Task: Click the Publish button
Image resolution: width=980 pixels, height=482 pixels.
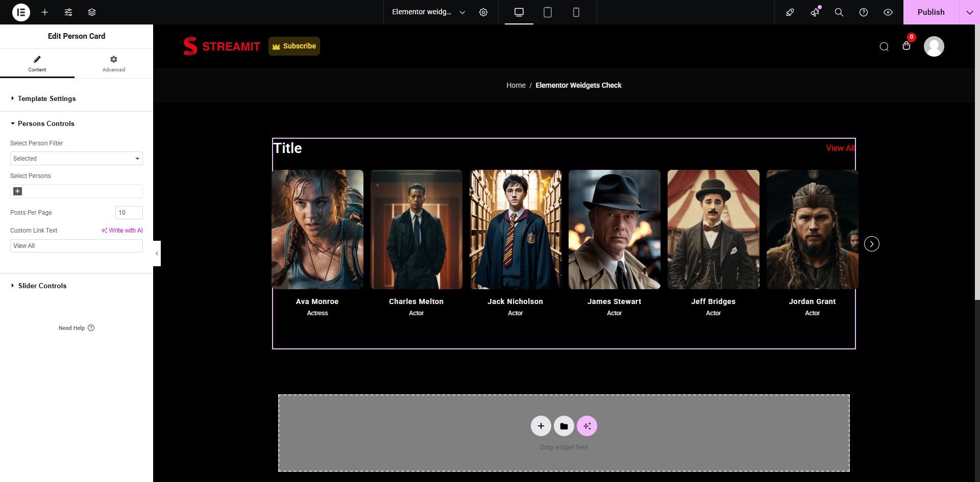Action: [931, 12]
